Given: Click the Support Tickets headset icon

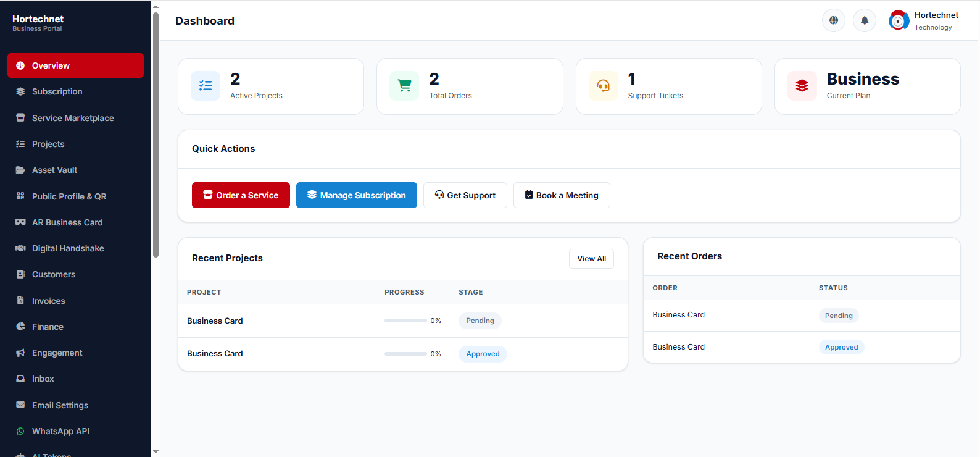Looking at the screenshot, I should tap(604, 86).
